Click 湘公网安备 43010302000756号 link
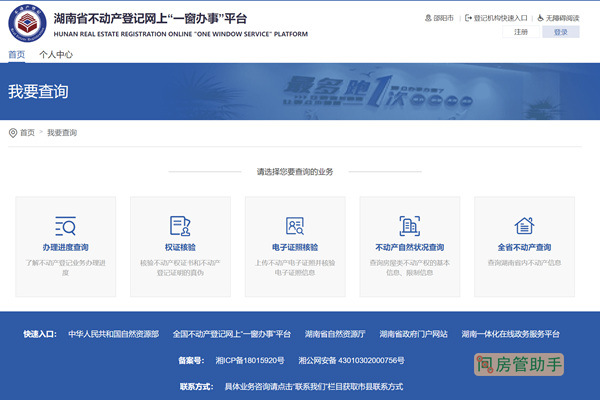Screen dimensions: 600x400 [x=351, y=361]
